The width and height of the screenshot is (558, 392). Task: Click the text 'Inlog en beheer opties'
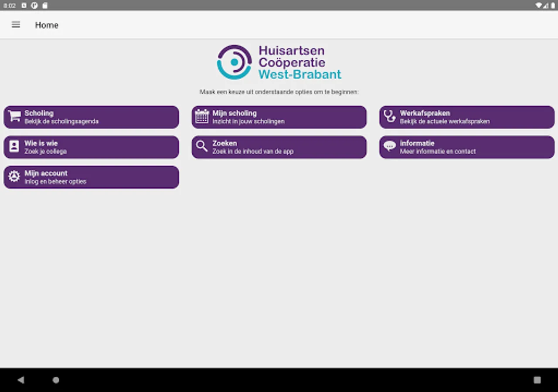(55, 182)
